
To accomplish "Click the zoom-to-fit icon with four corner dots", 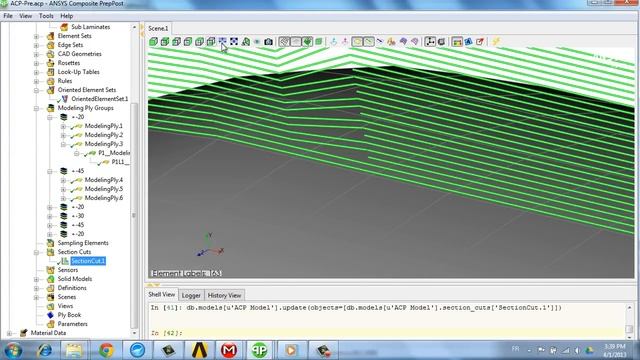I will 234,41.
